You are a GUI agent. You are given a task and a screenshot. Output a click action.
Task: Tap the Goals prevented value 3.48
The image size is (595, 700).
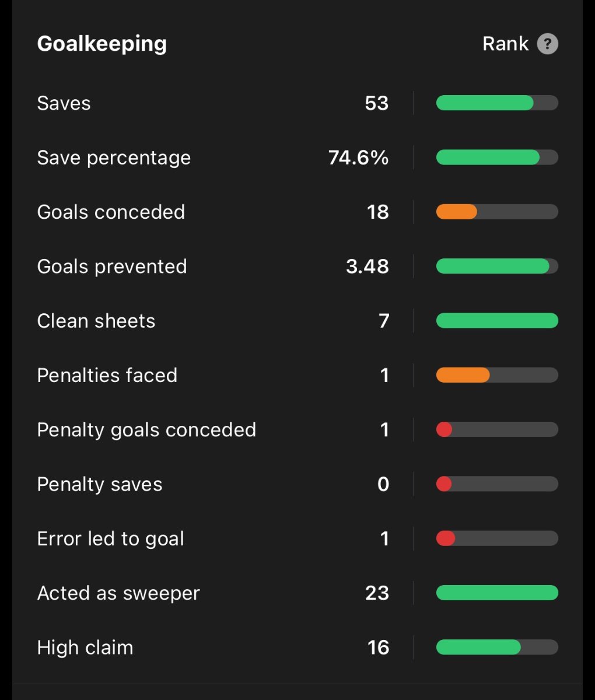(x=367, y=267)
